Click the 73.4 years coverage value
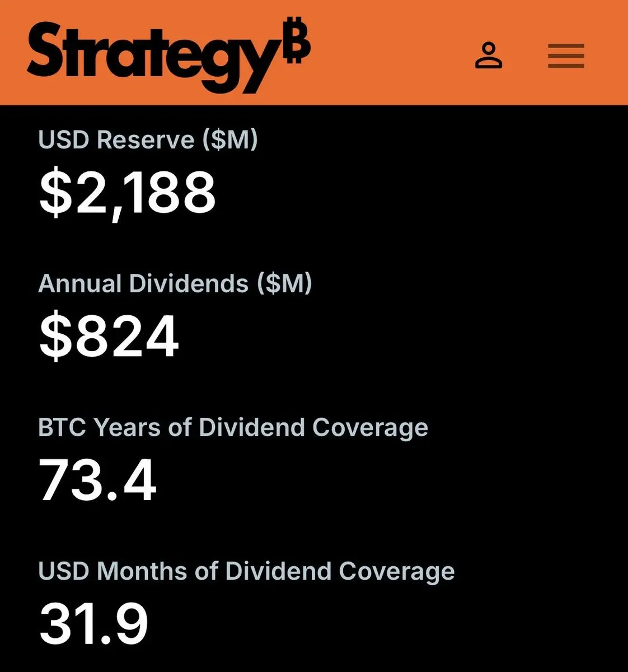 click(97, 480)
